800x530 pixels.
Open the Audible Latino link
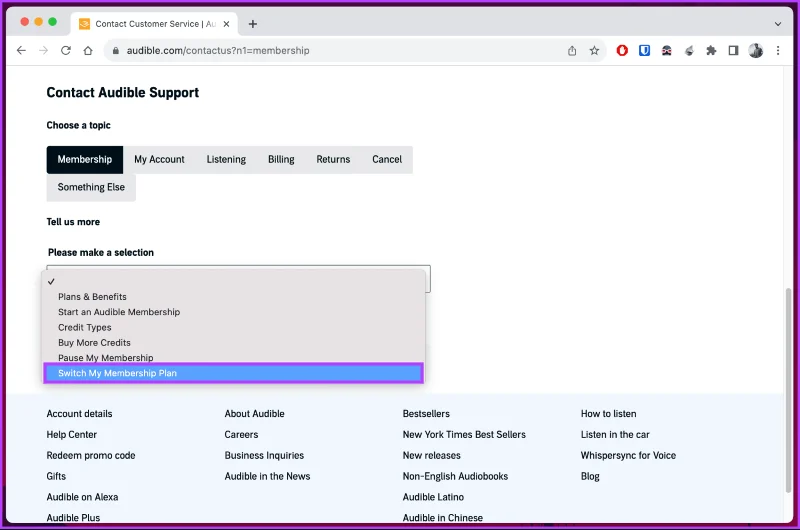point(433,497)
